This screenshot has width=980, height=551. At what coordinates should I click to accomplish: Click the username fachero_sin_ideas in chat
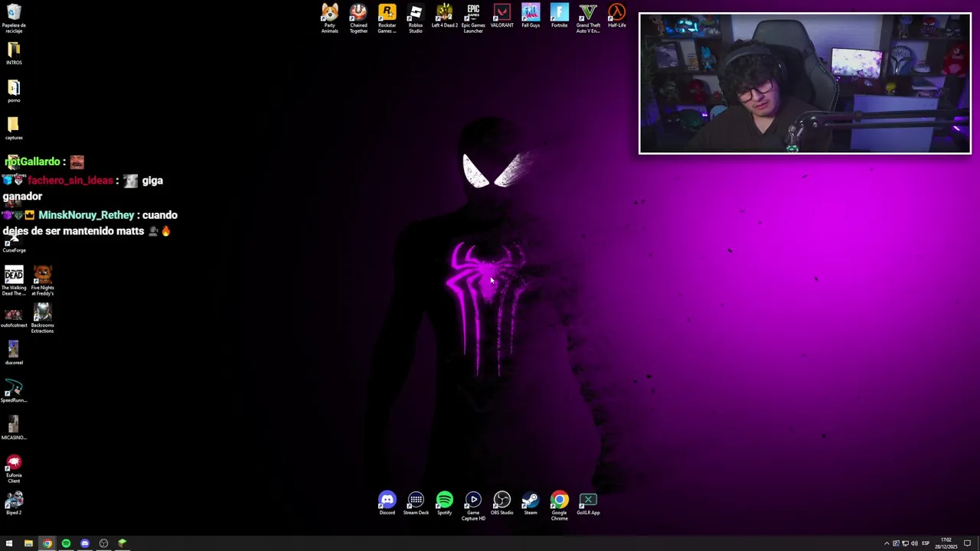(x=70, y=181)
